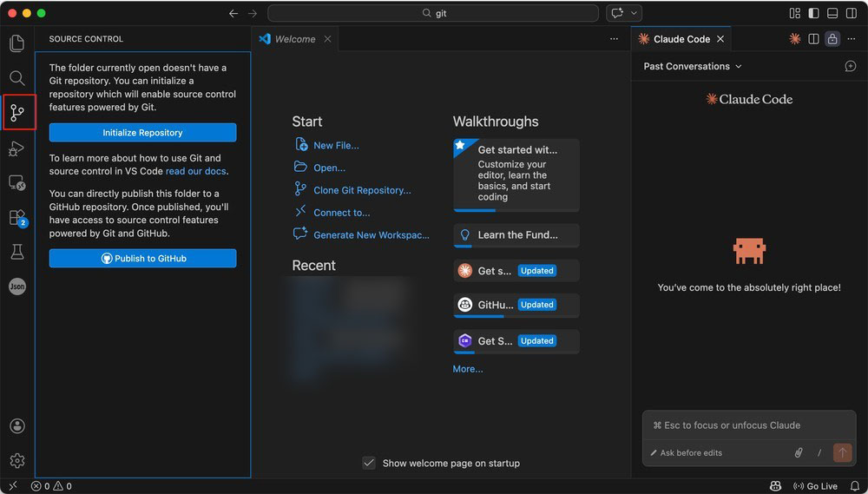This screenshot has height=494, width=868.
Task: Open errors and warnings in status bar
Action: tap(51, 486)
